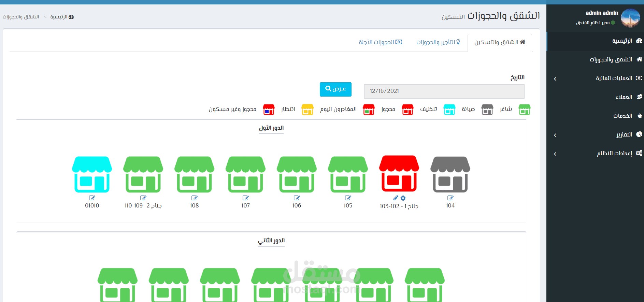
Task: Open العملاء in the sidebar
Action: point(595,97)
